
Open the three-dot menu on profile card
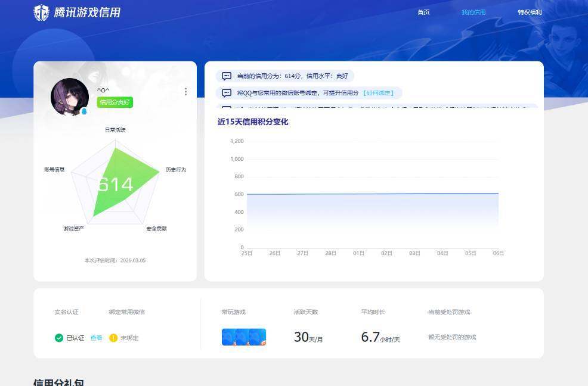(x=185, y=92)
